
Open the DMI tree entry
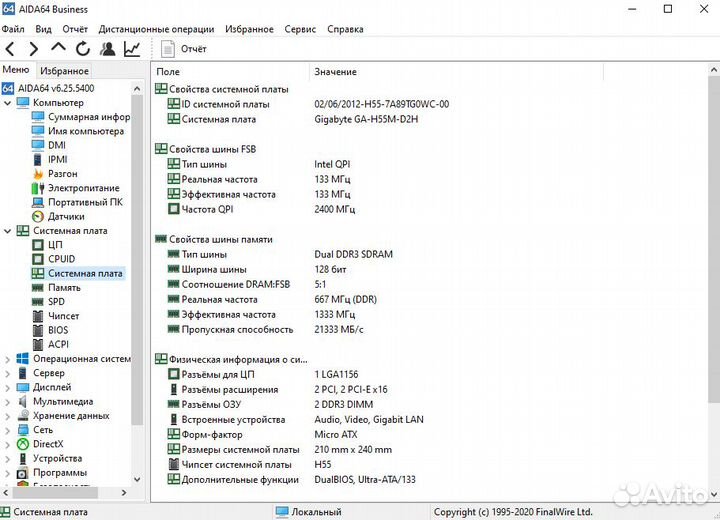(x=49, y=145)
